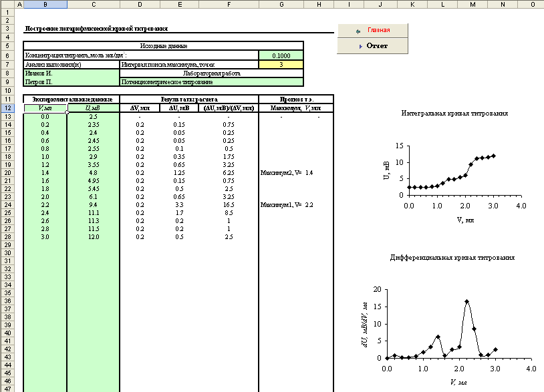Image resolution: width=544 pixels, height=392 pixels.
Task: Select titrant concentration cell 0.1000
Action: pos(281,55)
